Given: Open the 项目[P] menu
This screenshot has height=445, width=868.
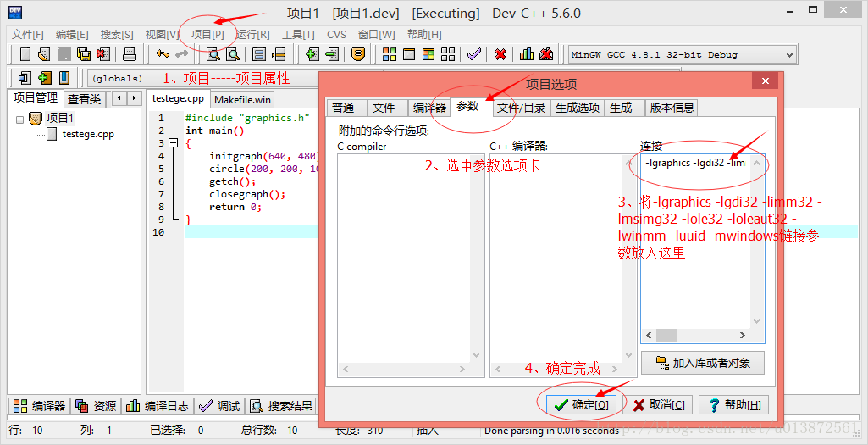Looking at the screenshot, I should (207, 35).
